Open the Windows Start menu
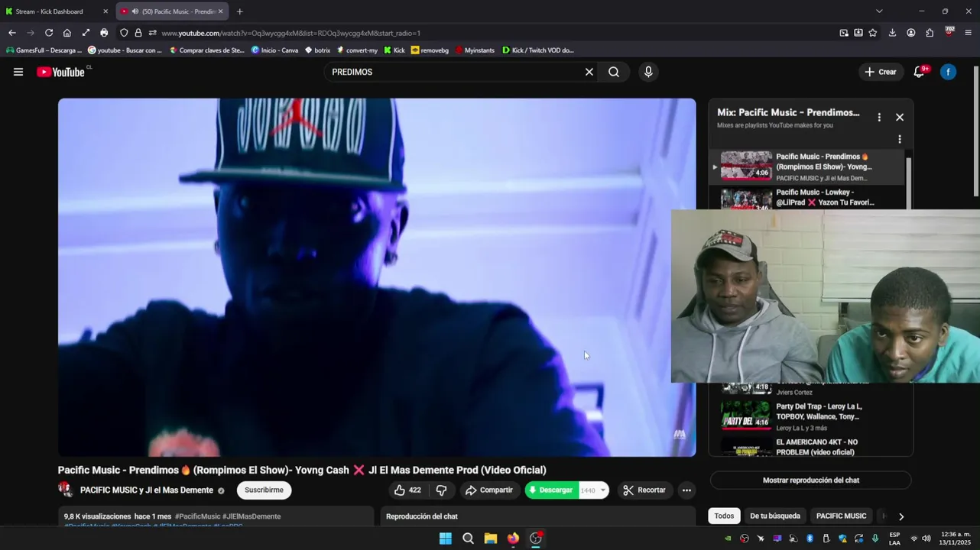Image resolution: width=980 pixels, height=550 pixels. [x=446, y=539]
